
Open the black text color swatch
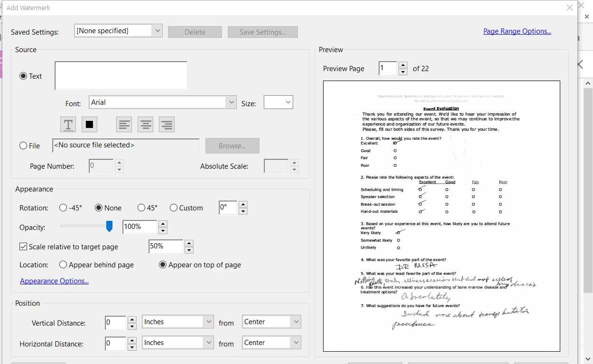[89, 124]
